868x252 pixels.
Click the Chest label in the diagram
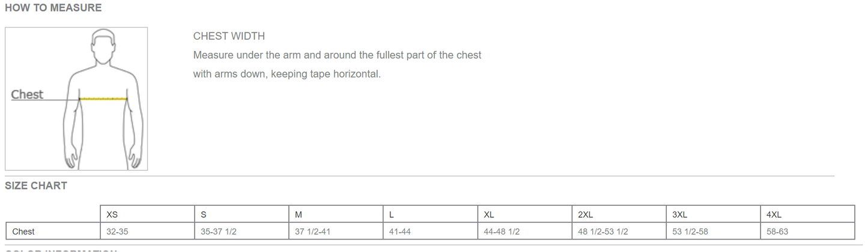[x=27, y=94]
